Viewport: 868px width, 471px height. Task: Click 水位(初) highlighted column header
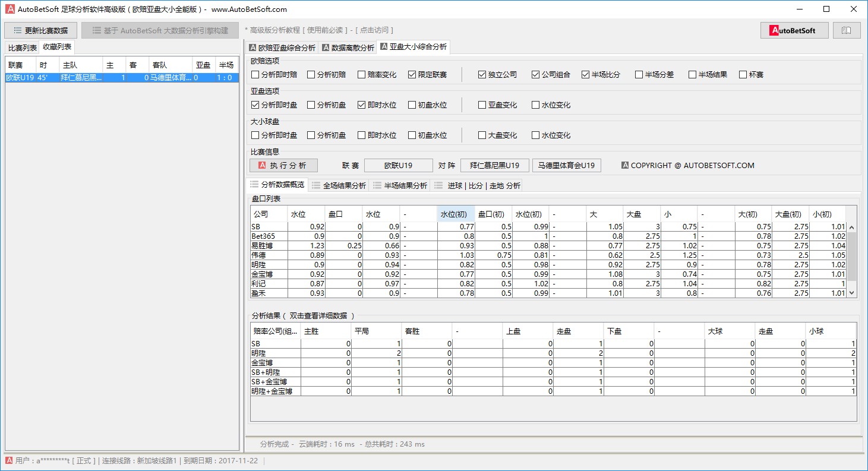[456, 214]
